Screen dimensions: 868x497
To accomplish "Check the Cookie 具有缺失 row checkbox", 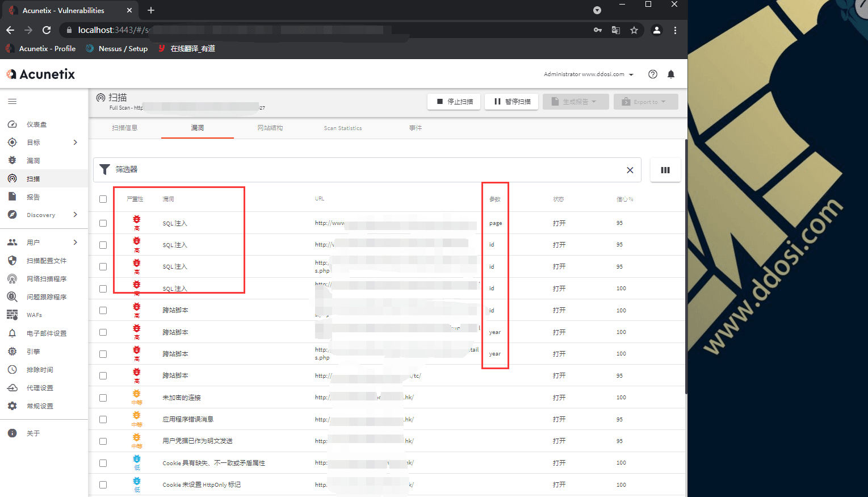I will pos(103,463).
